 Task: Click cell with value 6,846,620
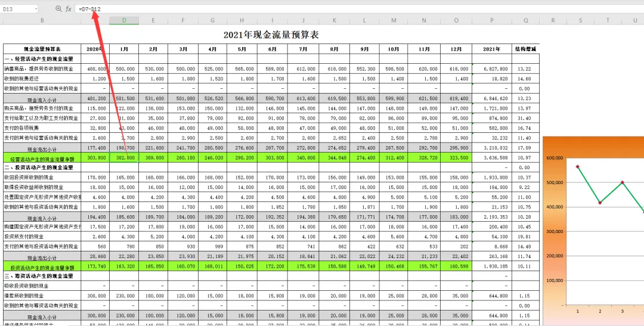(491, 98)
